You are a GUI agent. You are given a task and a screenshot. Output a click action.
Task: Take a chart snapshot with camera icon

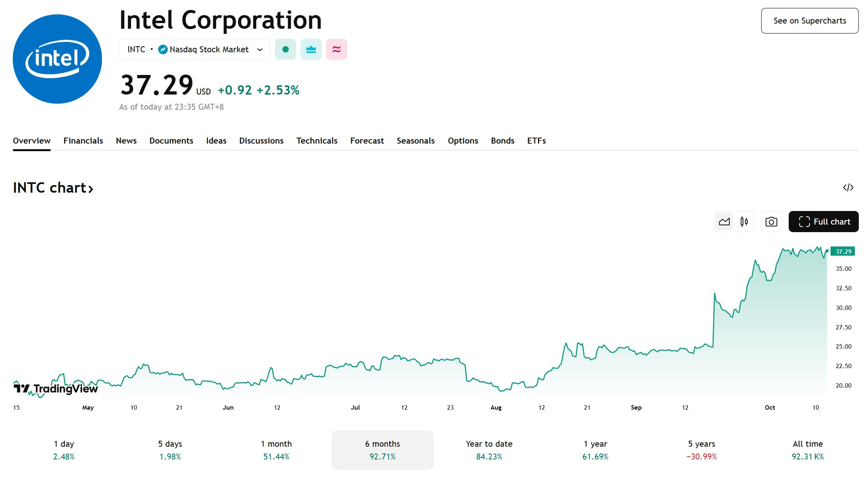(x=771, y=222)
